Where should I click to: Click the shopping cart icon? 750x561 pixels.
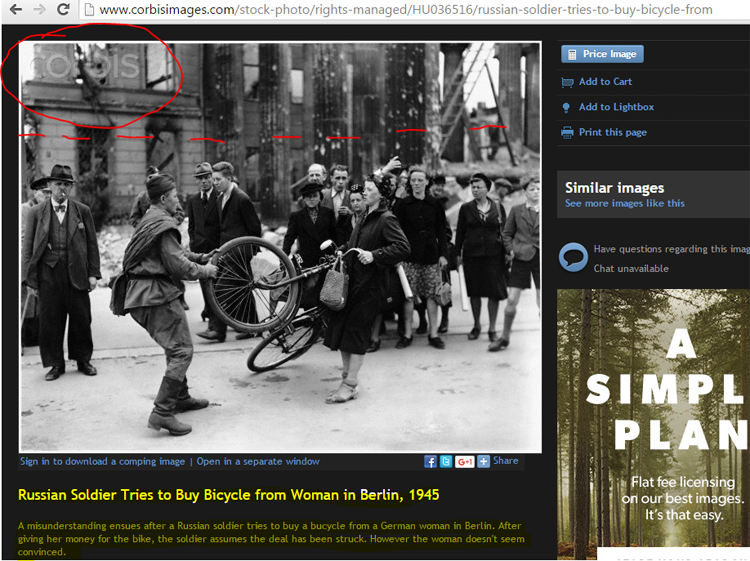(568, 82)
